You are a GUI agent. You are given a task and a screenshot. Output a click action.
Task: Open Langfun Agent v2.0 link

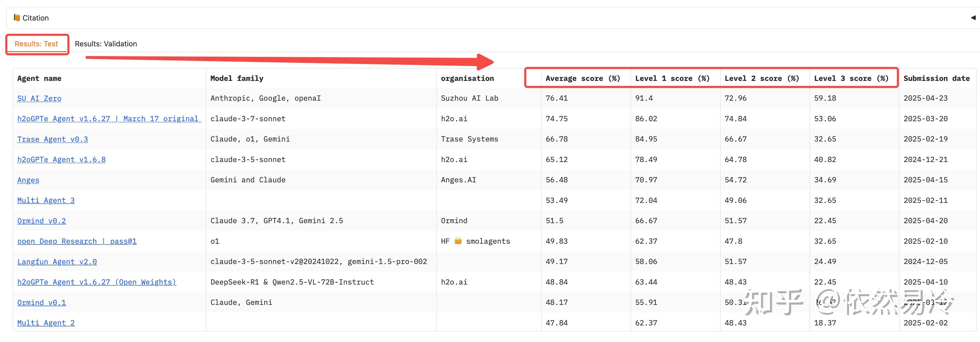(x=57, y=262)
